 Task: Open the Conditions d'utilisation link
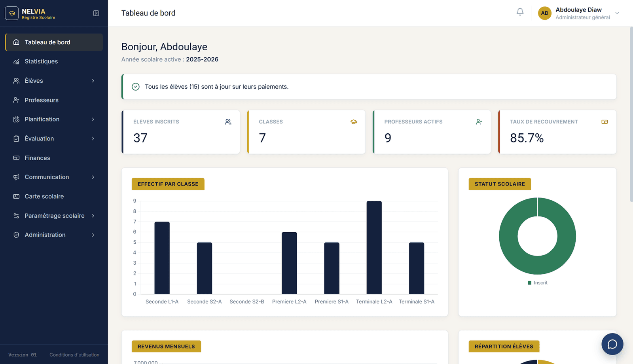click(x=74, y=355)
